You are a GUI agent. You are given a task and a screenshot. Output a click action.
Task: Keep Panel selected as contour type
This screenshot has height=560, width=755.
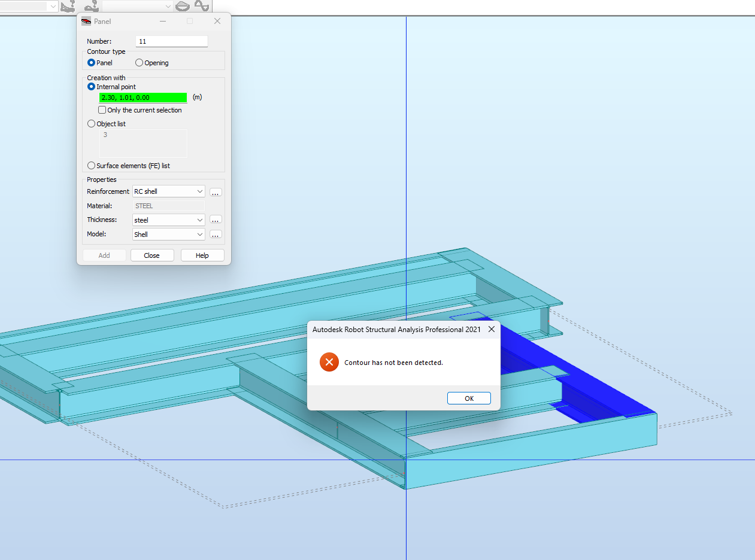click(91, 62)
